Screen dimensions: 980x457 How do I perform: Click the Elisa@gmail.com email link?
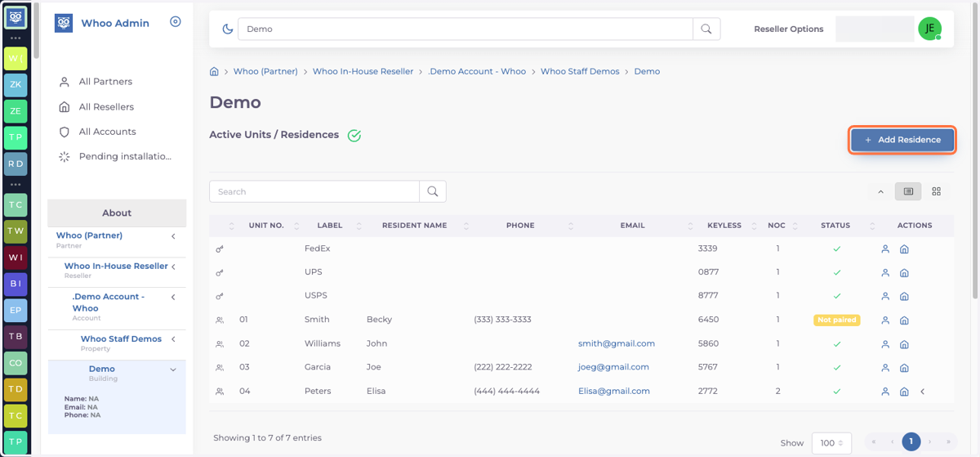click(x=614, y=391)
